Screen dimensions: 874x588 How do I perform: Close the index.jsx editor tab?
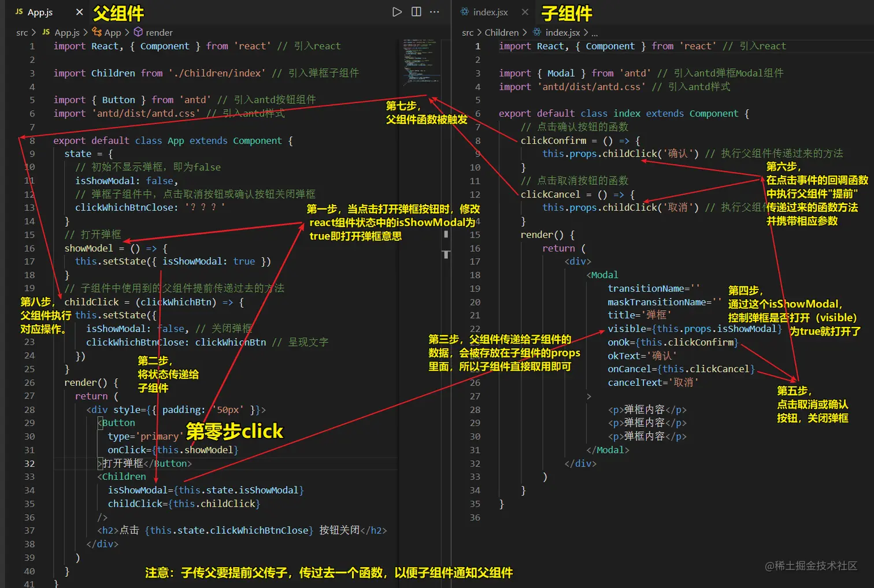pos(525,12)
